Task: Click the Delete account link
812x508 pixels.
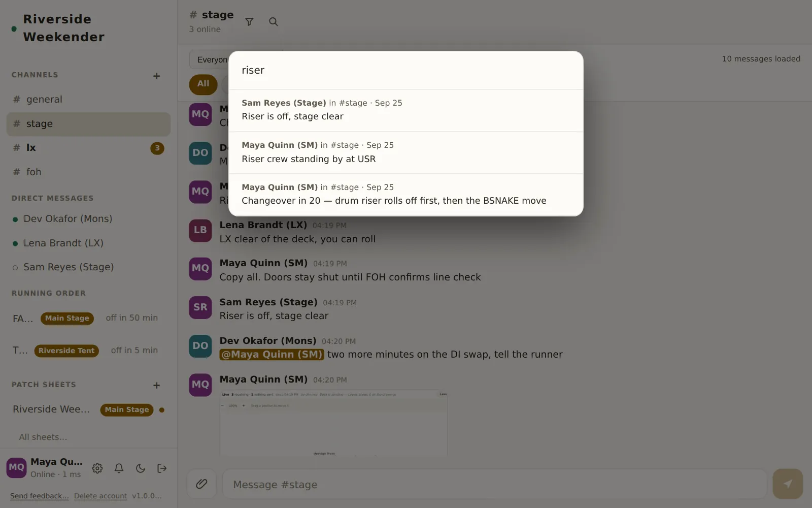Action: tap(100, 496)
